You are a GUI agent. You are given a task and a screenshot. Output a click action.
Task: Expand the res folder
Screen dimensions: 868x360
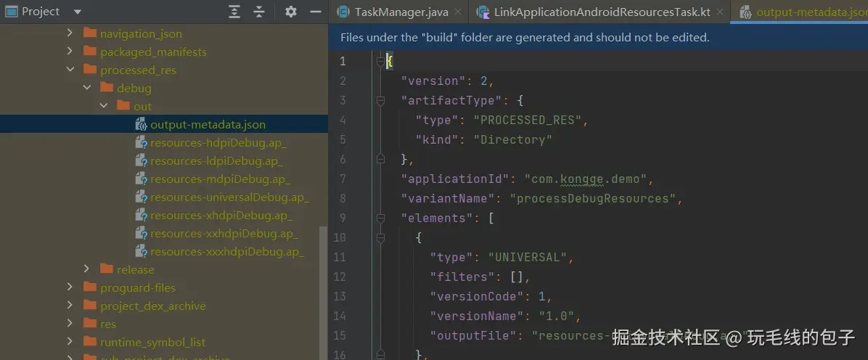point(70,324)
